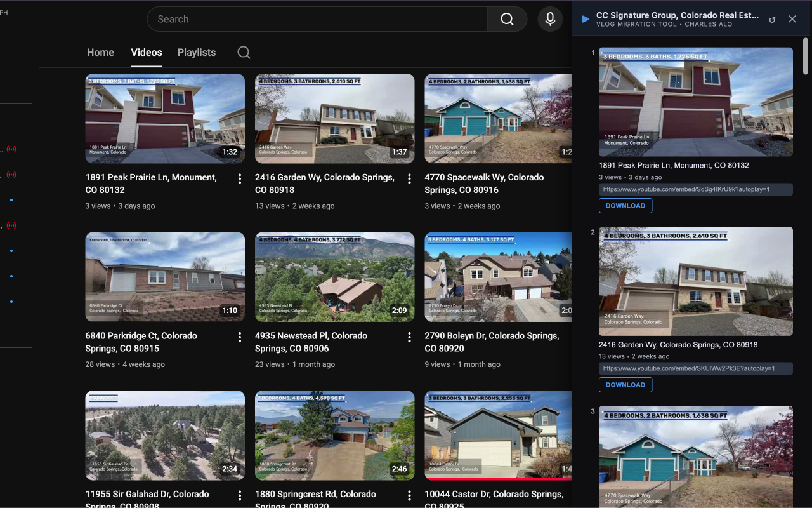Open 1880 Springcrest Rd video thumbnail
Viewport: 812px width, 508px height.
[335, 436]
